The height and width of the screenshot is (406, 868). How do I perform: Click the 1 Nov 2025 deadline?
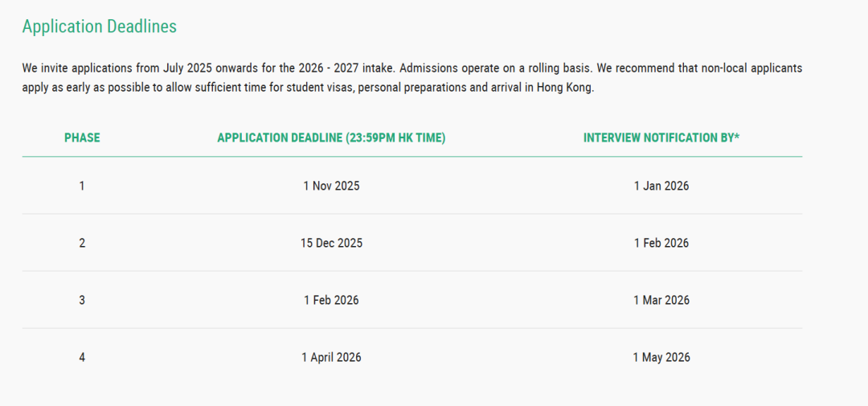tap(331, 186)
